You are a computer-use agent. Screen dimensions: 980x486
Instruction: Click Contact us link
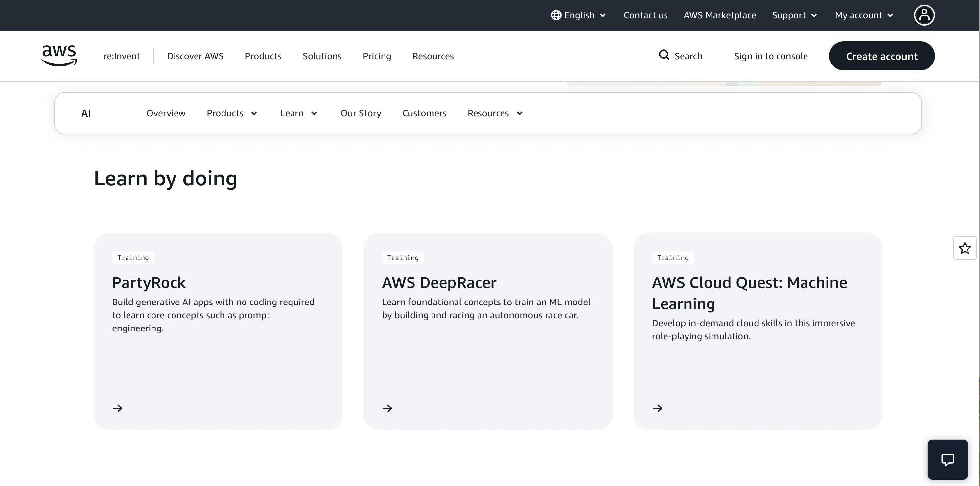pos(645,15)
